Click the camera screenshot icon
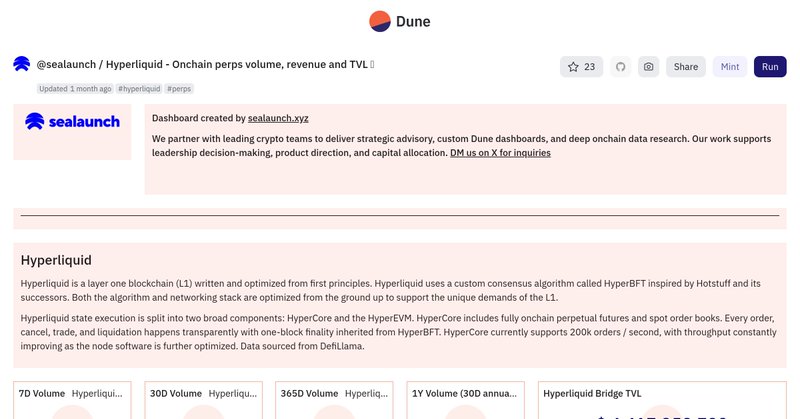The width and height of the screenshot is (800, 419). point(648,67)
